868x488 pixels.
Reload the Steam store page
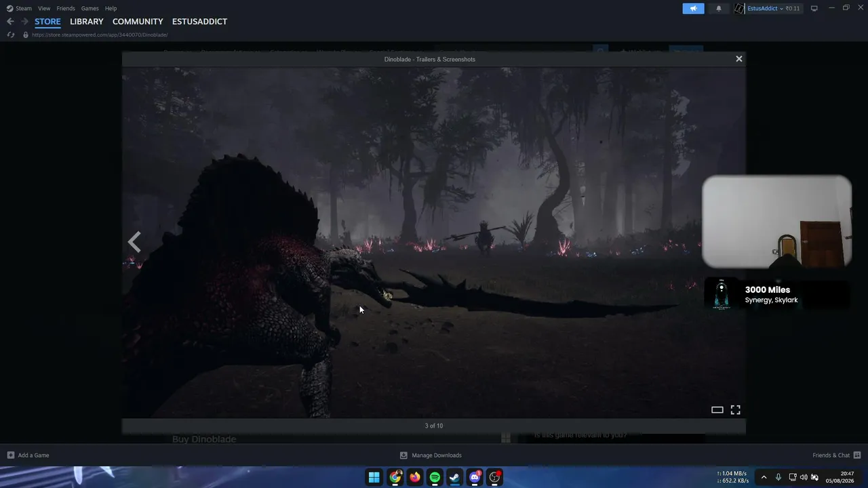(x=10, y=35)
